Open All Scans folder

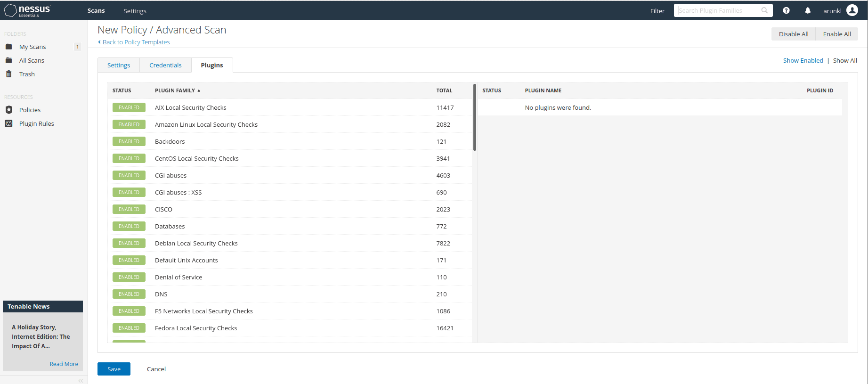[32, 60]
